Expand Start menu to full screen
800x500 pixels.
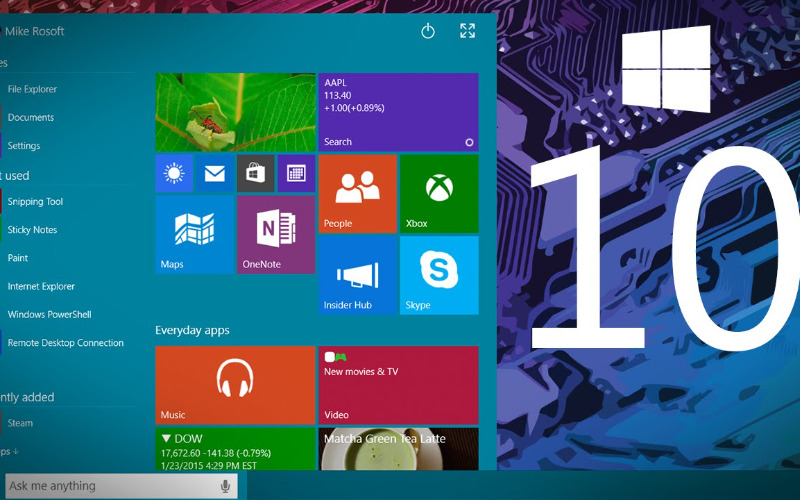point(467,31)
